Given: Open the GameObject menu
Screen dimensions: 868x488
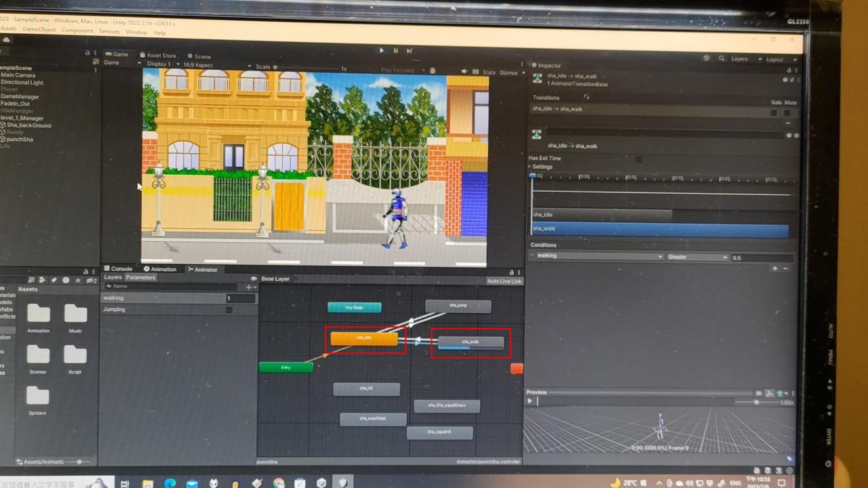Looking at the screenshot, I should (x=39, y=30).
